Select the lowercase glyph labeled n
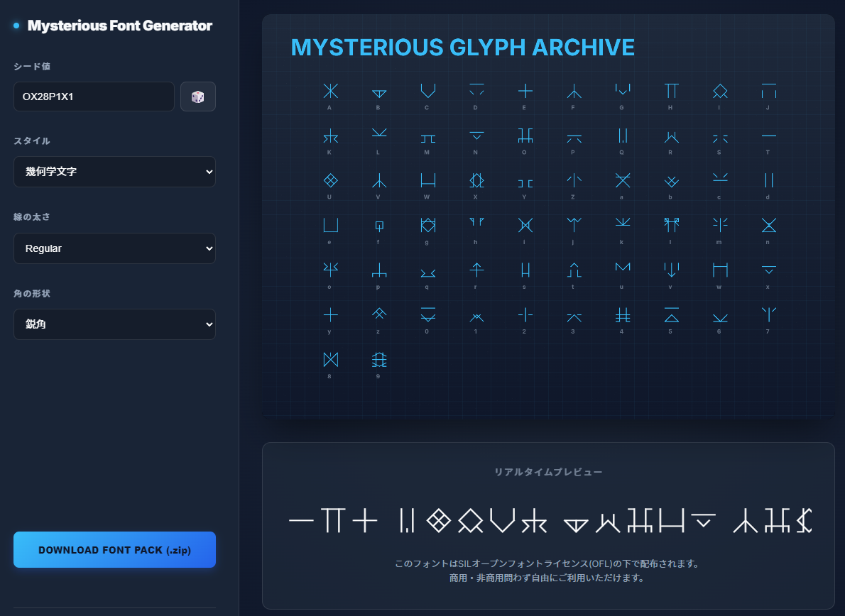845x616 pixels. 769,225
